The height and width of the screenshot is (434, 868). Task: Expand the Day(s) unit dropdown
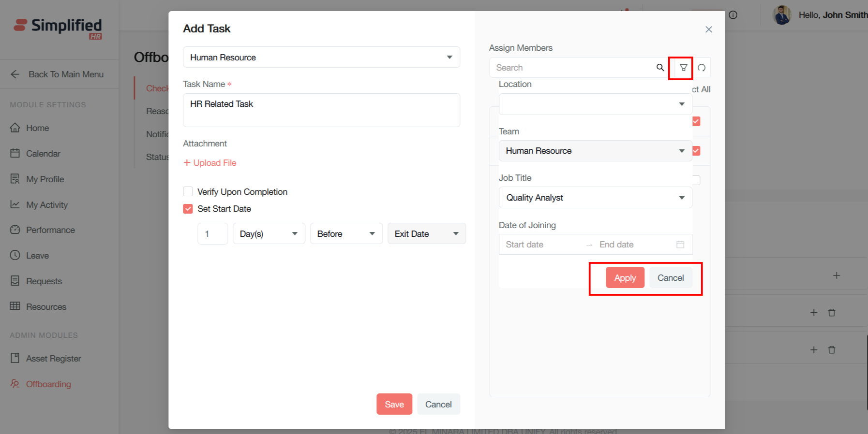[x=269, y=234]
